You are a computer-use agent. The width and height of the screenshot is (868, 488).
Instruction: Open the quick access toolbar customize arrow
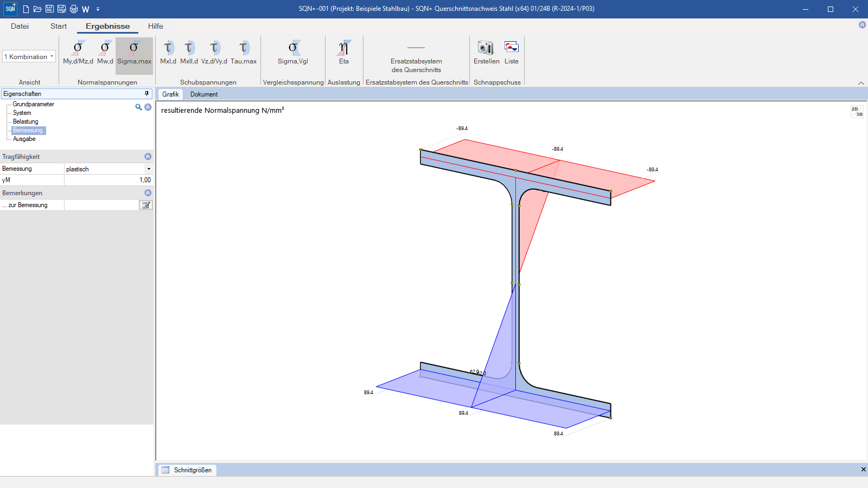pos(98,9)
